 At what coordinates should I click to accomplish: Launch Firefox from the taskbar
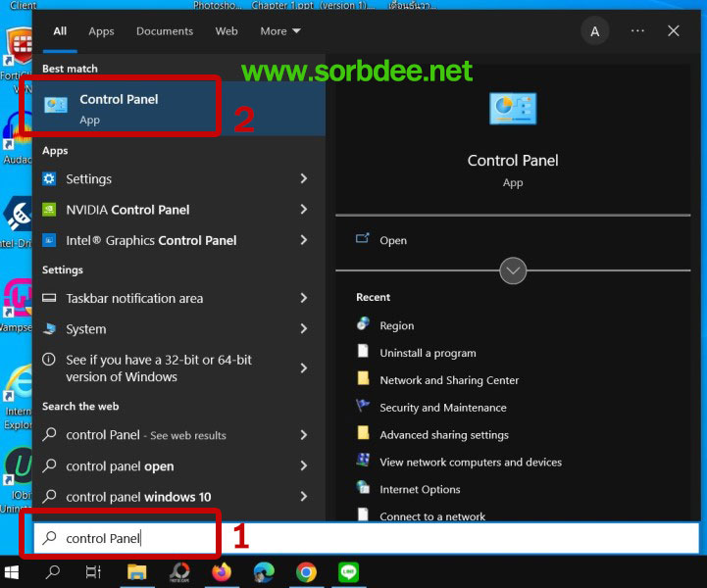click(222, 572)
